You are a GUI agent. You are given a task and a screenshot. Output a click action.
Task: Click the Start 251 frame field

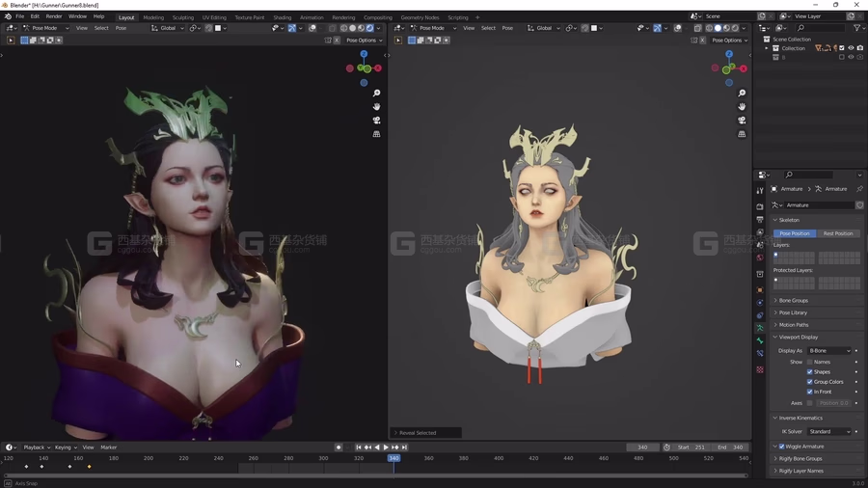[x=691, y=447]
